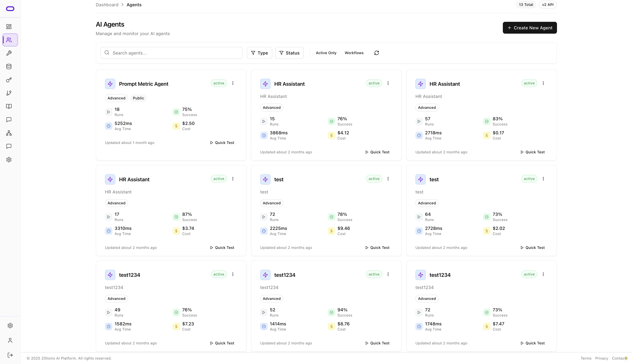
Task: Select the wrench tools icon in sidebar
Action: 9,53
